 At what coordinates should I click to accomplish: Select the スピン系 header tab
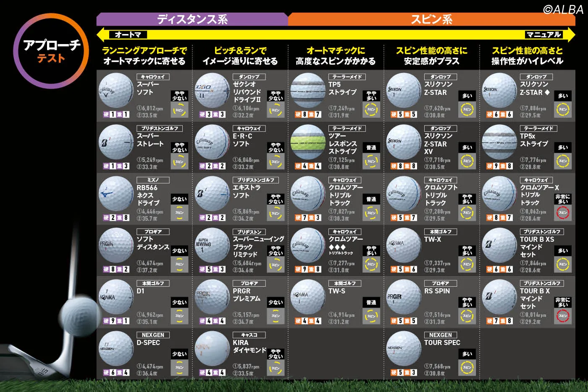[431, 19]
